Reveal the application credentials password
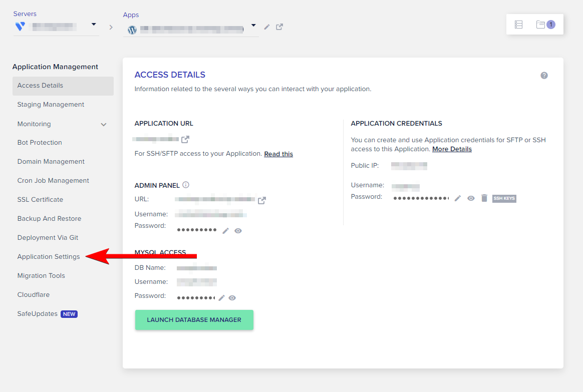Screen dimensions: 583x392 [470, 198]
